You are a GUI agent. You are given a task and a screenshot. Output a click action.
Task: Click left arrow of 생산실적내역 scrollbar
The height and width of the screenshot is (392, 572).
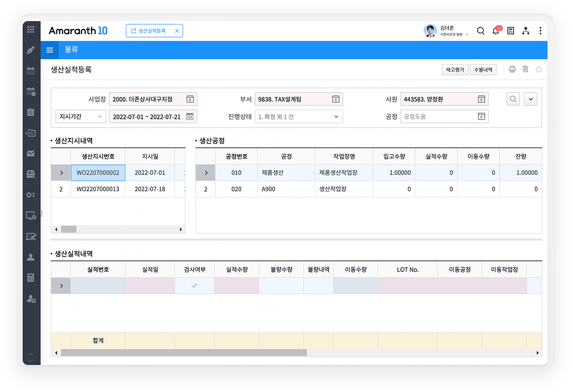pos(56,353)
